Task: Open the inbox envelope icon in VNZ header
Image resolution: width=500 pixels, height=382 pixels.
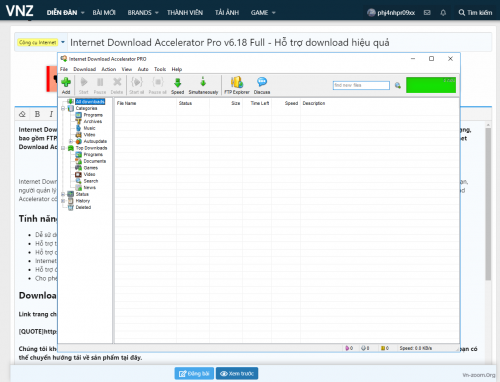Action: 427,13
